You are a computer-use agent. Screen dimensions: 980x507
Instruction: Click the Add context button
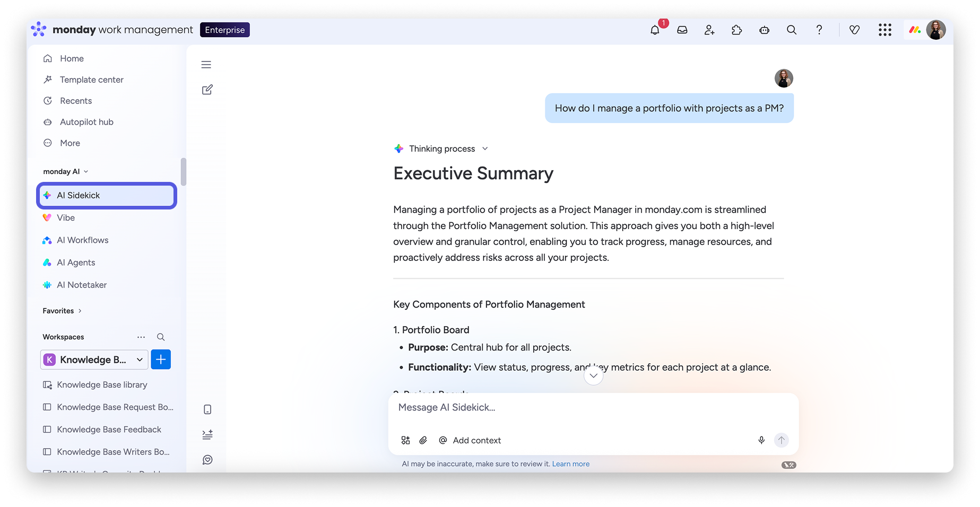pos(470,440)
